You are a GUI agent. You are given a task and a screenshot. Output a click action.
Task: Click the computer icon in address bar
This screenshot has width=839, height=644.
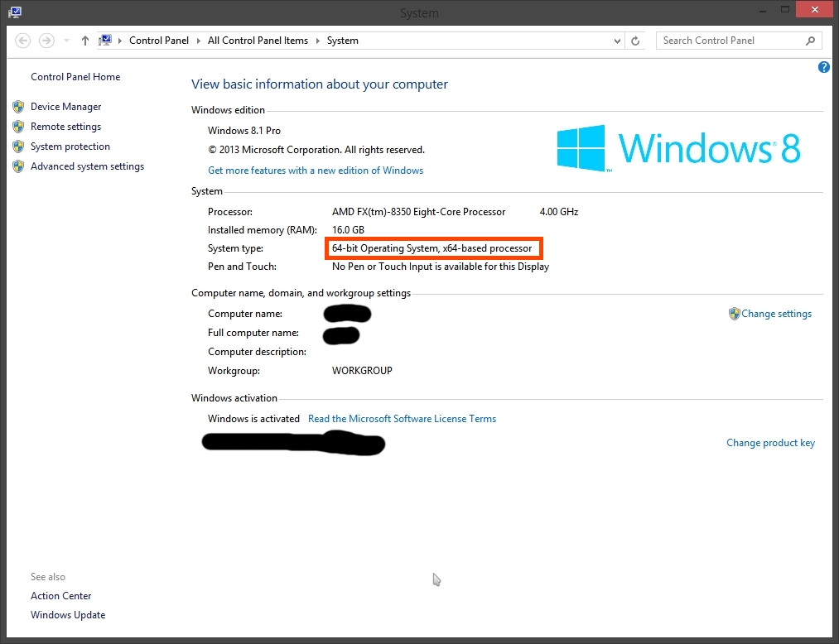[105, 40]
